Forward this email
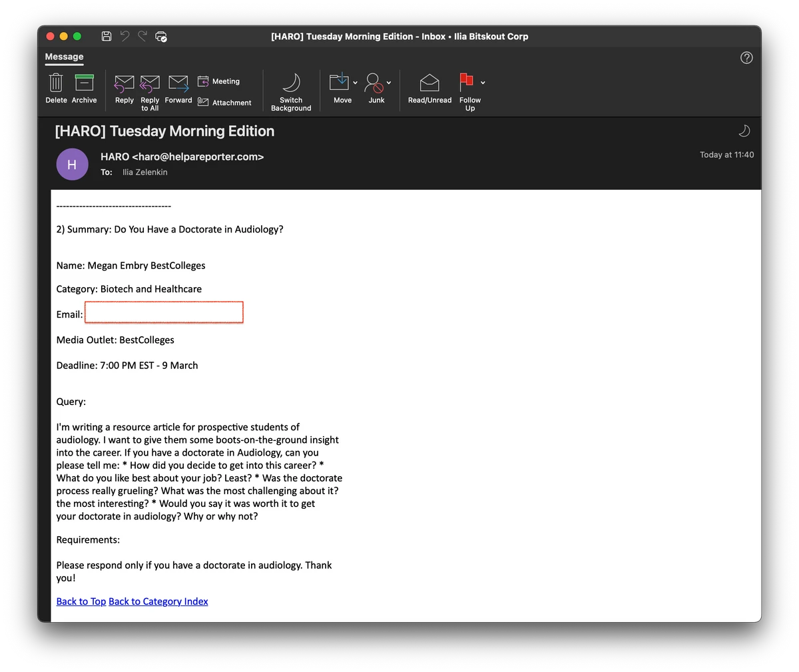The width and height of the screenshot is (799, 672). click(x=178, y=89)
